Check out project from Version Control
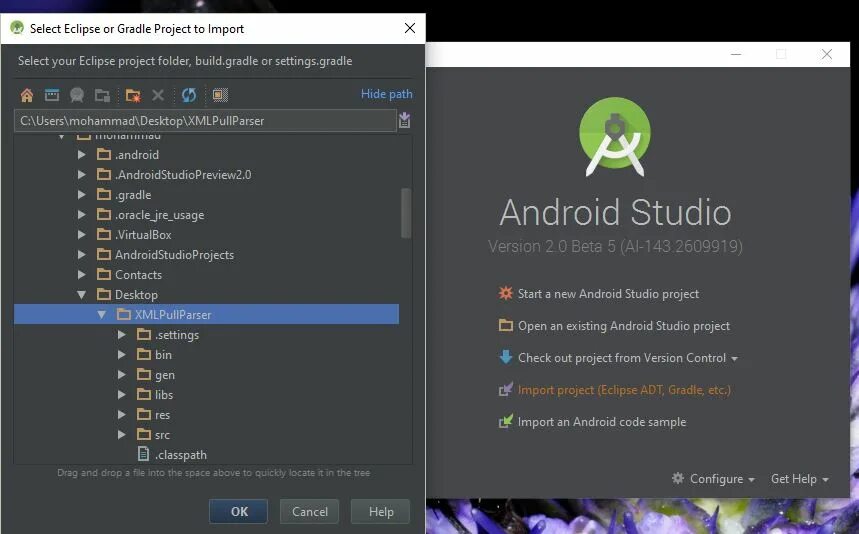The width and height of the screenshot is (859, 534). 622,358
